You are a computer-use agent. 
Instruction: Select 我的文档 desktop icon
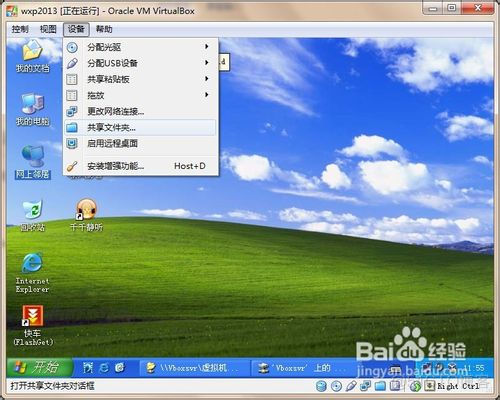click(x=33, y=56)
